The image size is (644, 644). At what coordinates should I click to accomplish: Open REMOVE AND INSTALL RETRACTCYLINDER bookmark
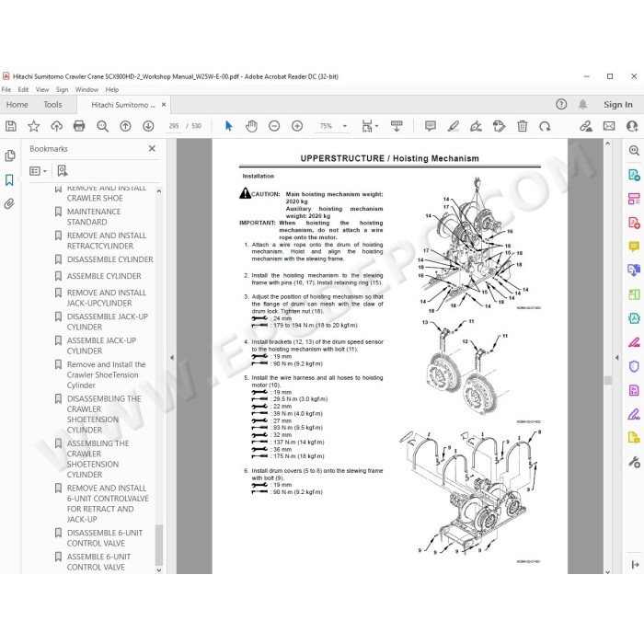pyautogui.click(x=107, y=241)
